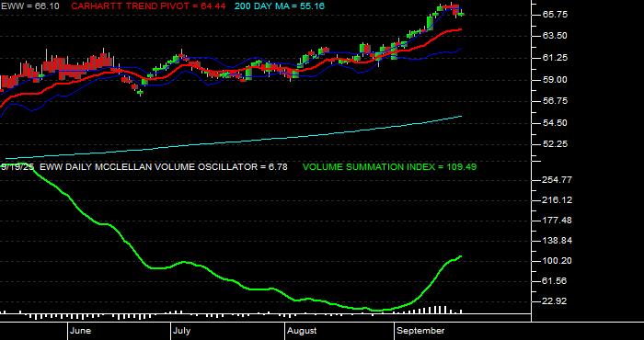Select the 22.92 index axis label
The image size is (644, 340).
(x=556, y=301)
